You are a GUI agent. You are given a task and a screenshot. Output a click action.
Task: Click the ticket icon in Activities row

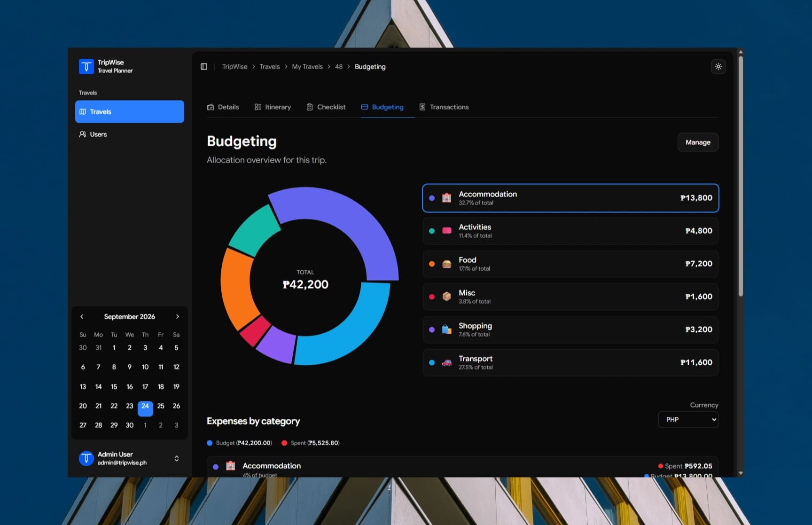446,231
